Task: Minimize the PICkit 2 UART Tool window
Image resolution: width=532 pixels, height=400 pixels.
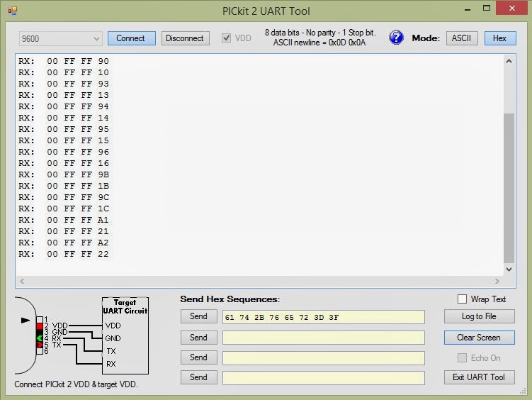Action: [x=468, y=9]
